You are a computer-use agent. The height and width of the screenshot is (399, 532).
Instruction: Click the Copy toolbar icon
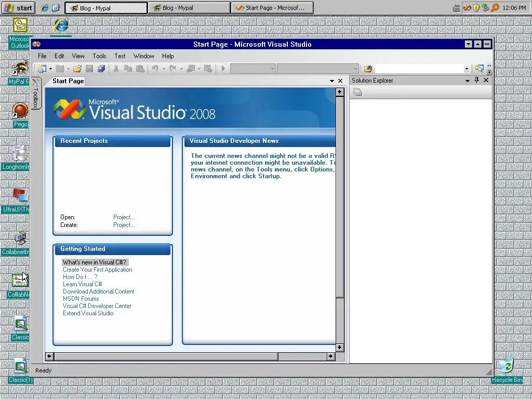(x=128, y=69)
